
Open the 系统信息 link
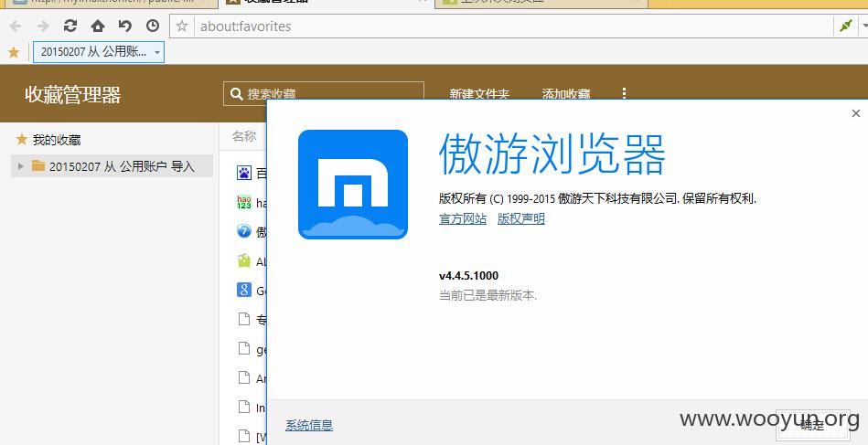(309, 425)
